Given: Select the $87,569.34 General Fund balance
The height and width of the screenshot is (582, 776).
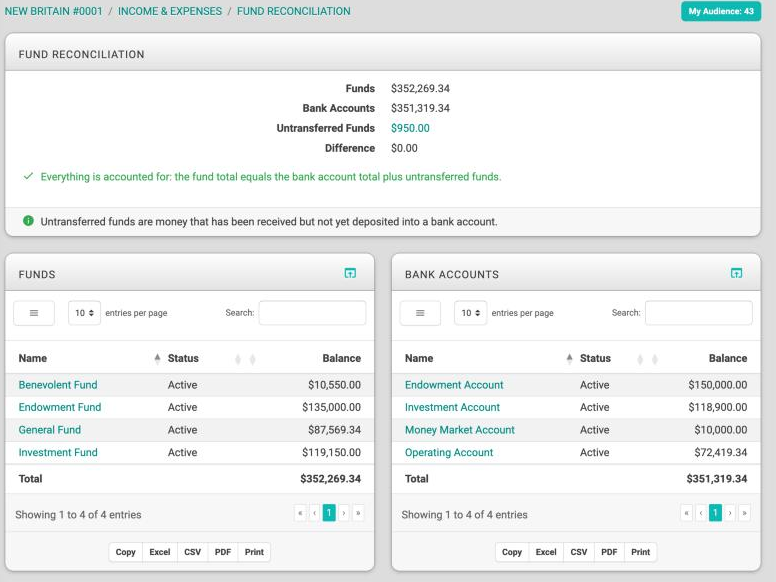Looking at the screenshot, I should point(335,430).
